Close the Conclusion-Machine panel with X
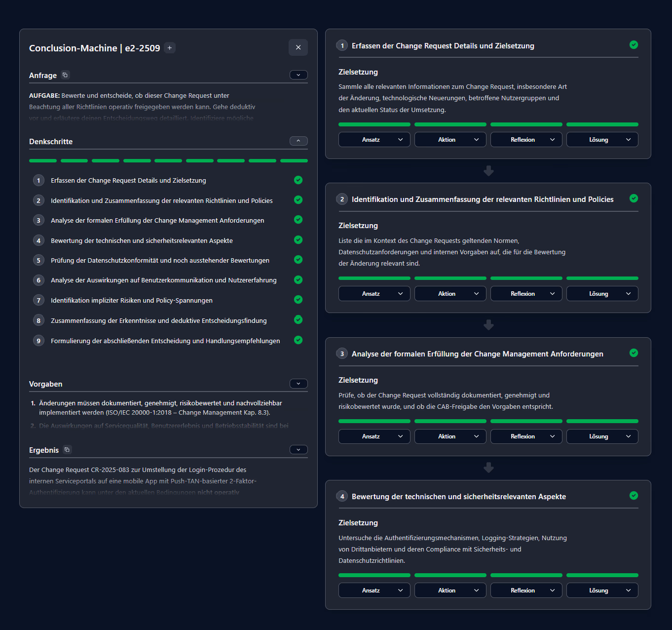The width and height of the screenshot is (672, 630). 298,47
